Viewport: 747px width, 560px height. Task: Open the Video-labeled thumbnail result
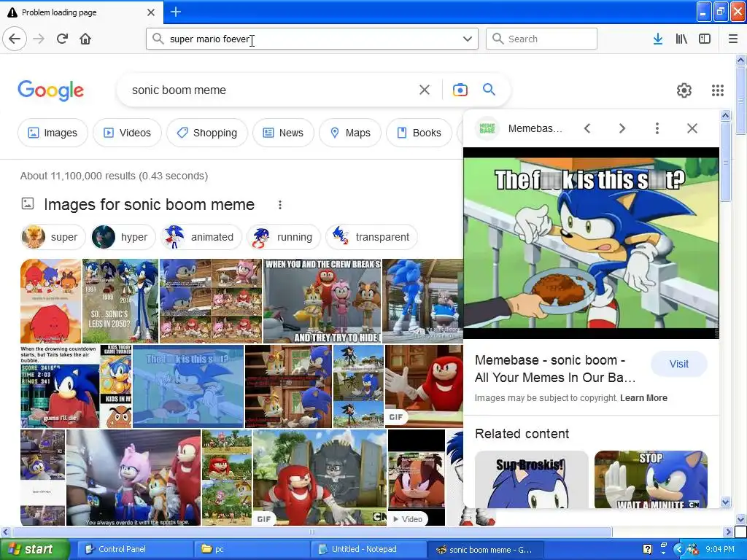coord(417,478)
